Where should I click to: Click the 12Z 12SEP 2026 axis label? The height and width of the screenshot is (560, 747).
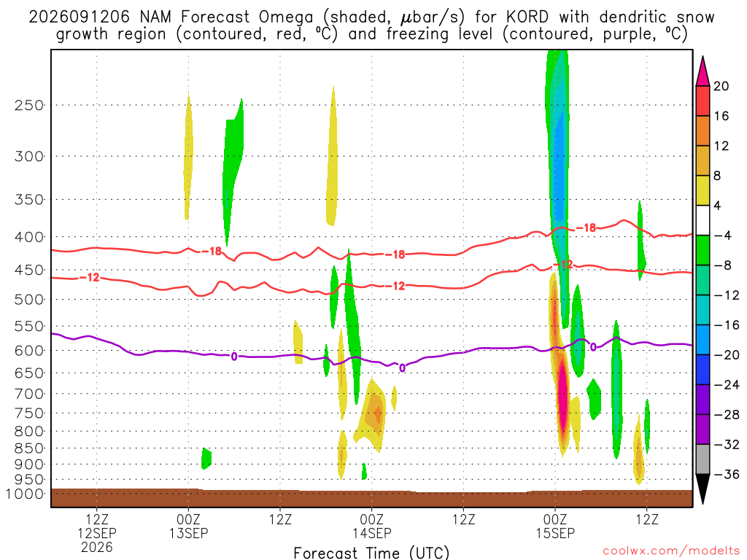pyautogui.click(x=97, y=533)
